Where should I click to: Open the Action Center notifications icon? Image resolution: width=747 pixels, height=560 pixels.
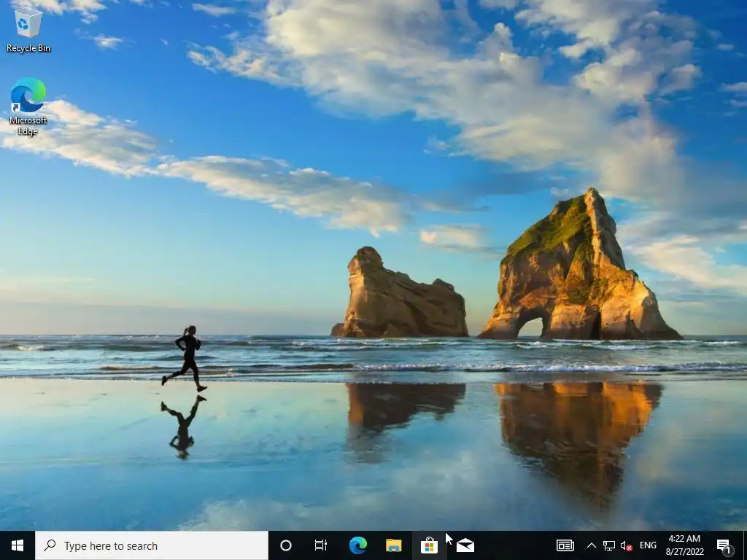click(724, 545)
